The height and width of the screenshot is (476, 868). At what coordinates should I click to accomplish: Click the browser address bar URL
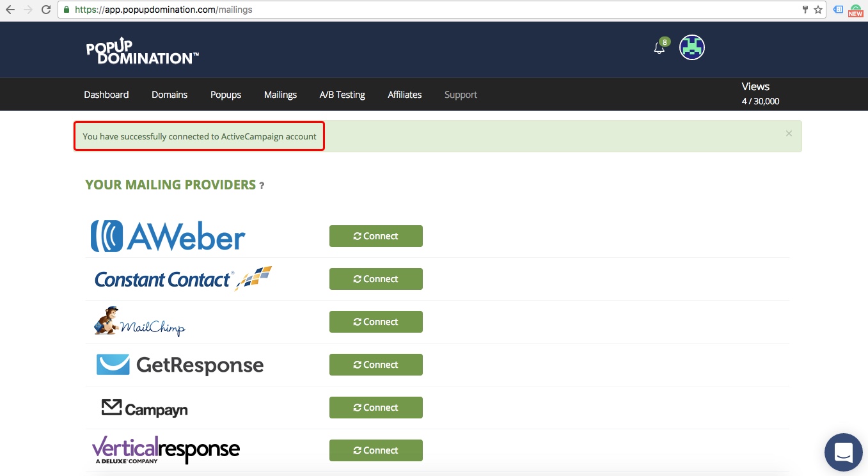164,10
